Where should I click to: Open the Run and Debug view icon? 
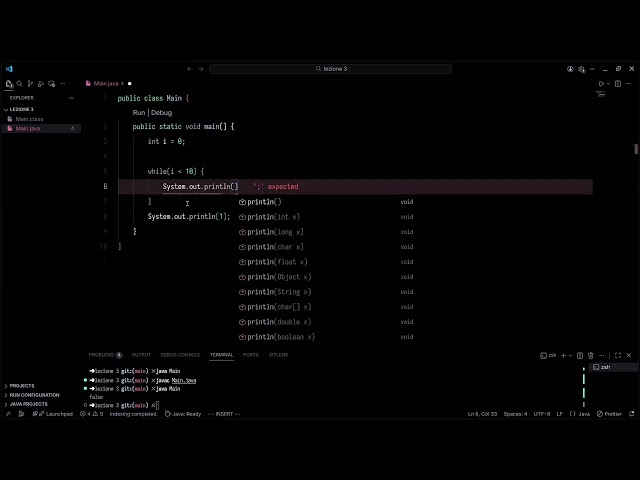(x=41, y=84)
